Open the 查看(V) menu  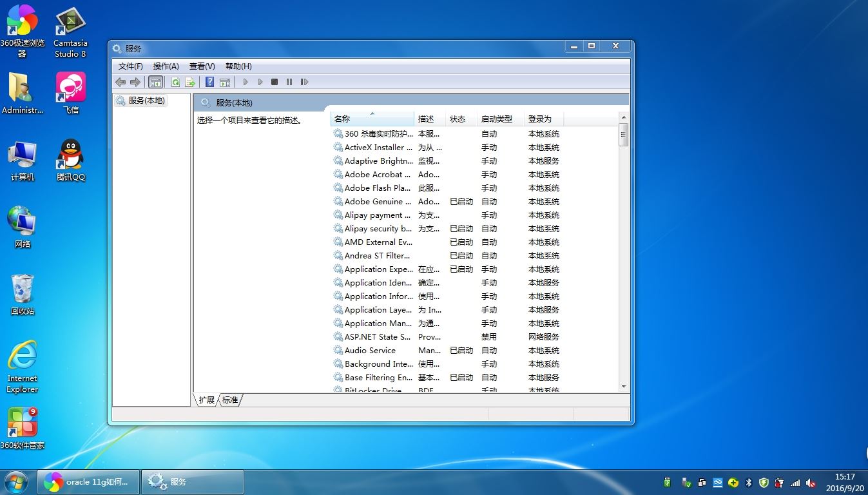[x=202, y=66]
